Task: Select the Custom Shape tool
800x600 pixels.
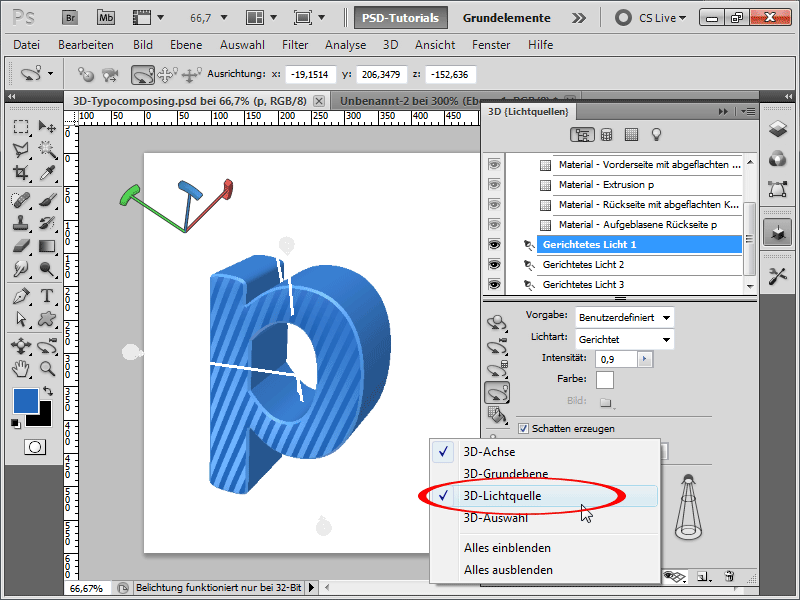Action: [x=47, y=319]
